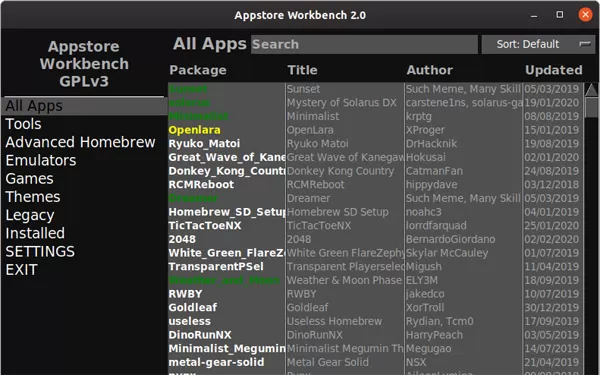Show the Games category
Viewport: 600px width, 375px height.
[29, 179]
